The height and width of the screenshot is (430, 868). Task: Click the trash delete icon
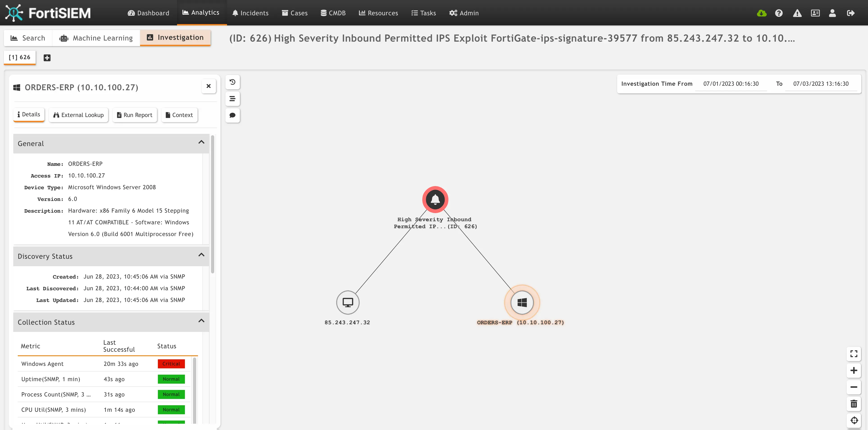coord(854,404)
